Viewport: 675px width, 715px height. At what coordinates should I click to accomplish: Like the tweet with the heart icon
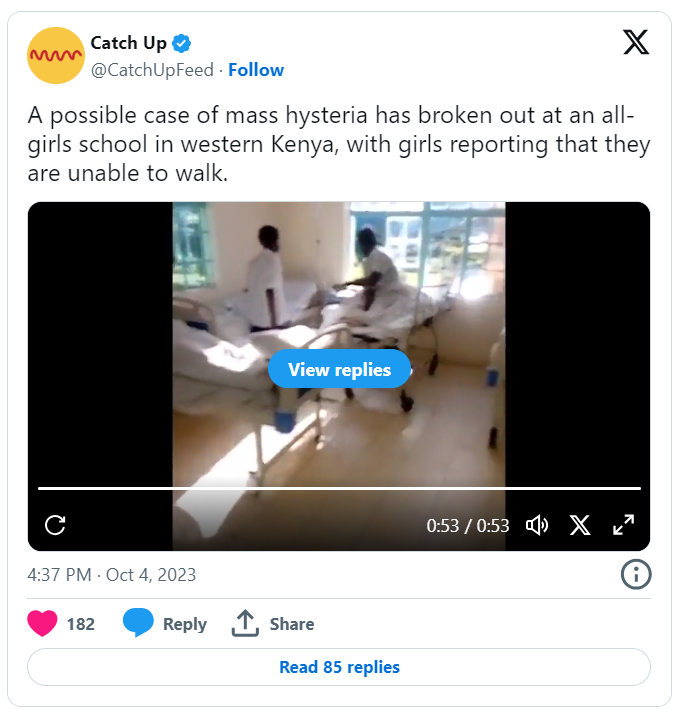[x=42, y=623]
